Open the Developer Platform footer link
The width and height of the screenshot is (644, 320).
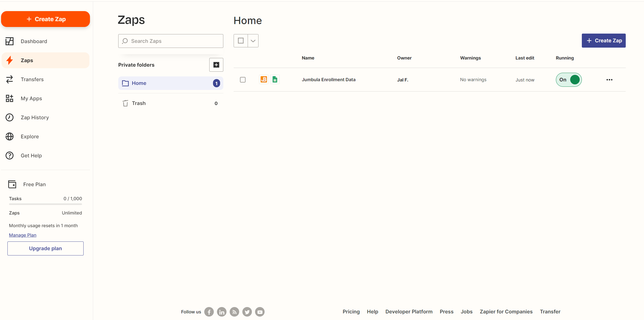point(409,312)
